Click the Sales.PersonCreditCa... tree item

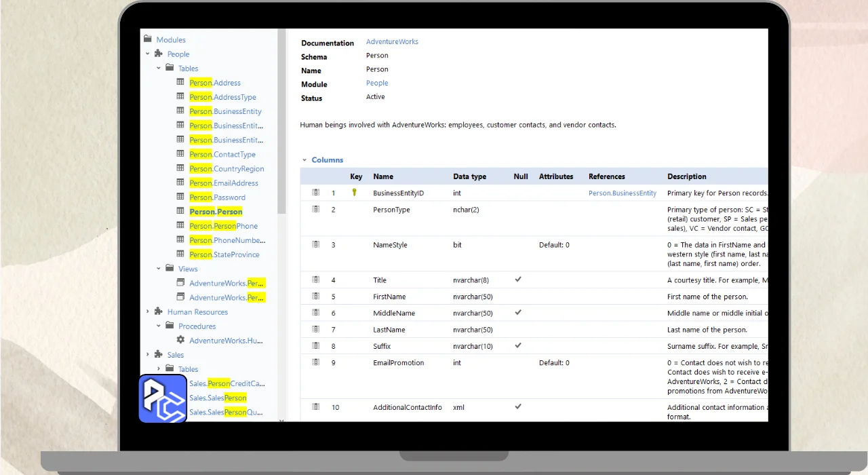point(227,383)
